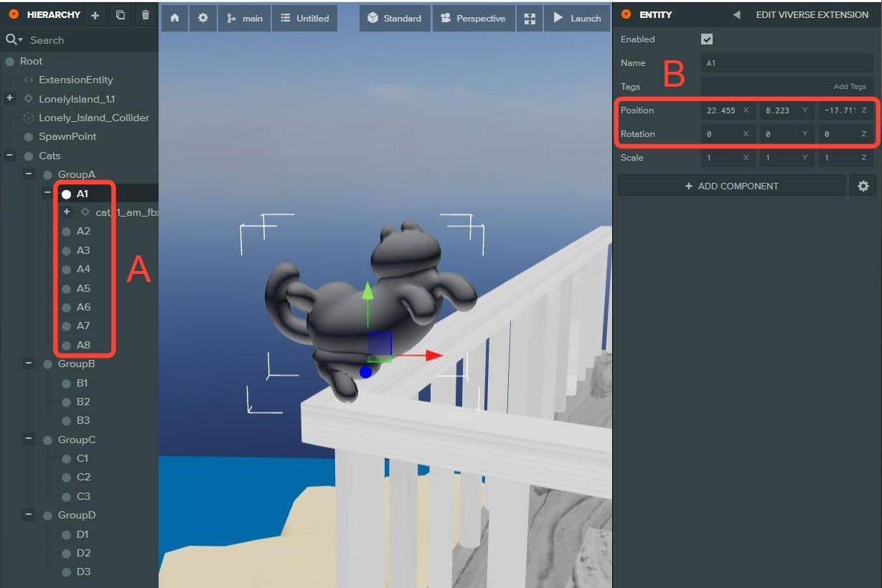The image size is (882, 588).
Task: Click the back arrow beside Edit Viverse Extension
Action: pos(736,15)
